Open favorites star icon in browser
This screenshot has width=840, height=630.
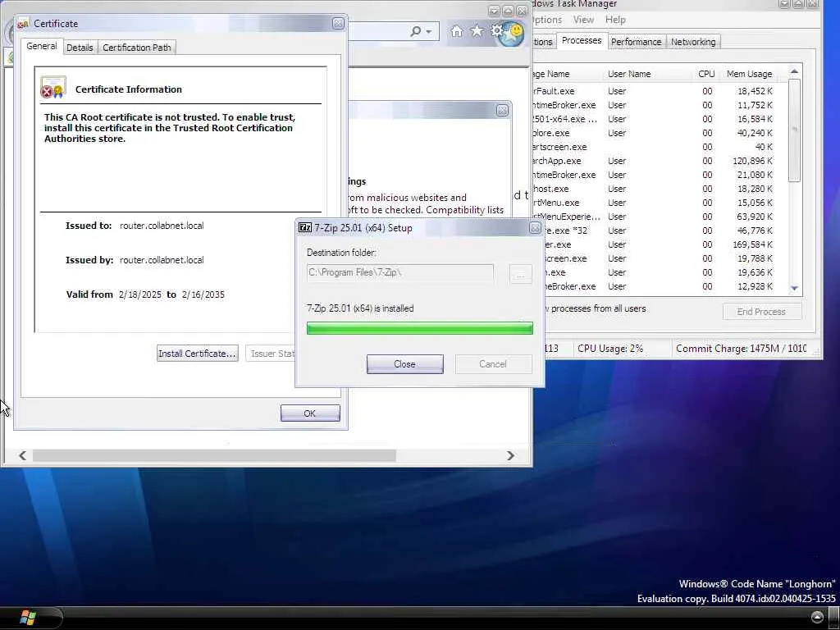coord(477,31)
